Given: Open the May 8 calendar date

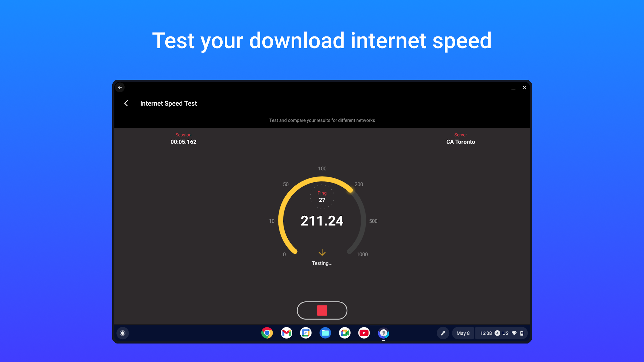Looking at the screenshot, I should pos(463,333).
